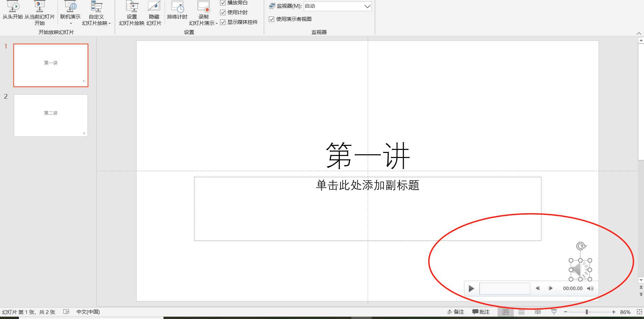Collapse the ribbon with the chevron
Viewport: 644px width, 319px height.
639,33
